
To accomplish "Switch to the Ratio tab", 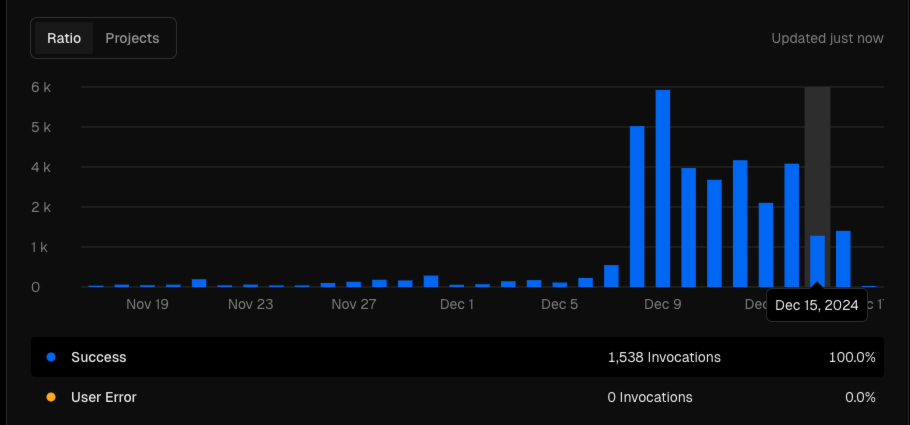I will 64,38.
